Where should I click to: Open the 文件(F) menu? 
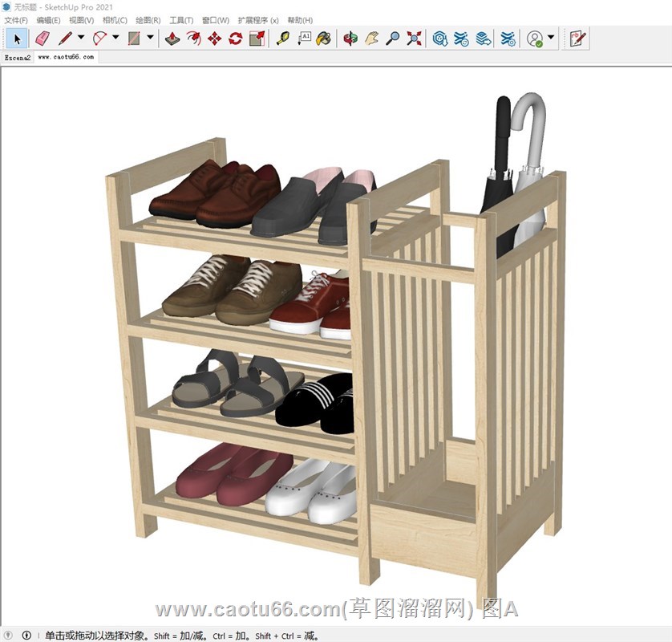pos(15,20)
